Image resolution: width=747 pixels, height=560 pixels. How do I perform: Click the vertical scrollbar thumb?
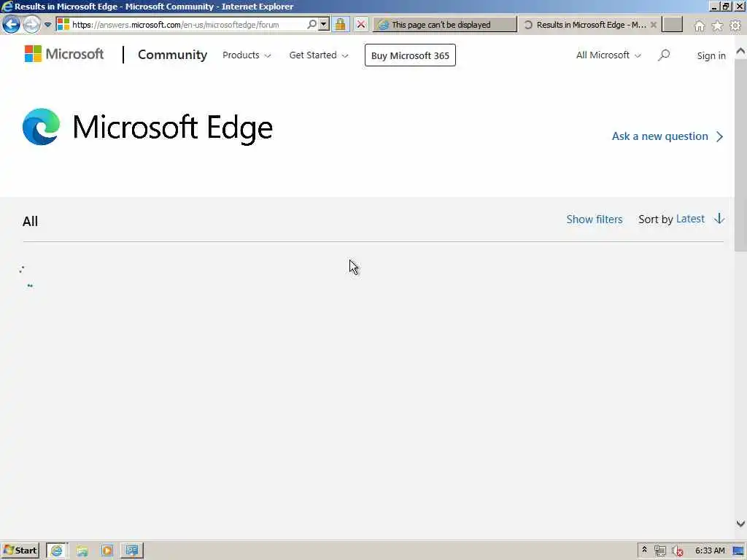pos(740,155)
